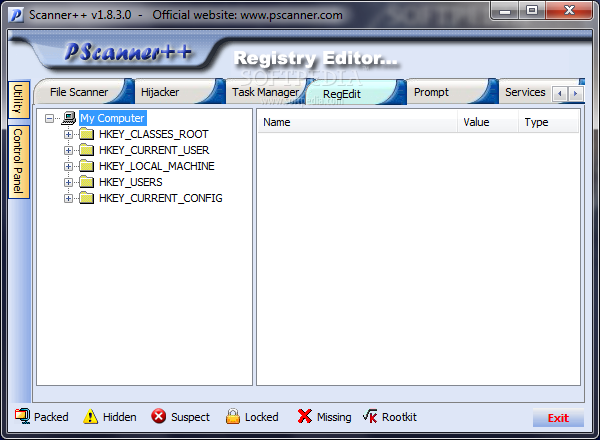
Task: Click the Missing legend text
Action: coord(334,417)
